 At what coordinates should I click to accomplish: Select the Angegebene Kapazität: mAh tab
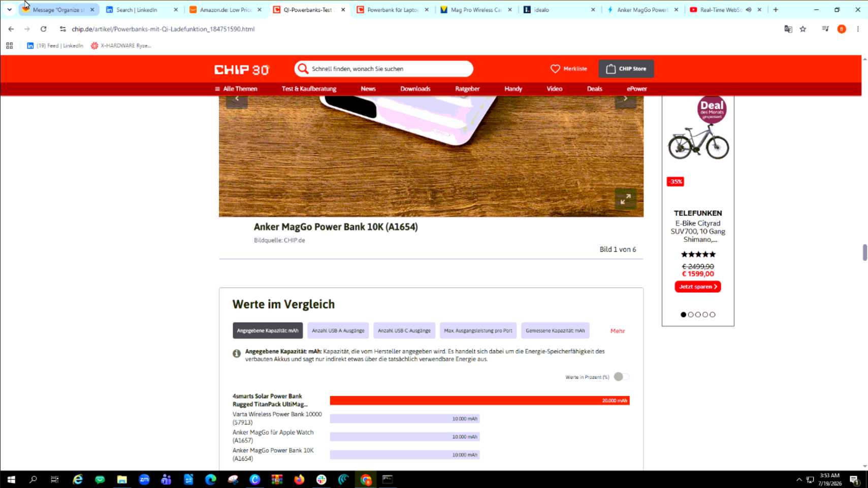coord(268,331)
